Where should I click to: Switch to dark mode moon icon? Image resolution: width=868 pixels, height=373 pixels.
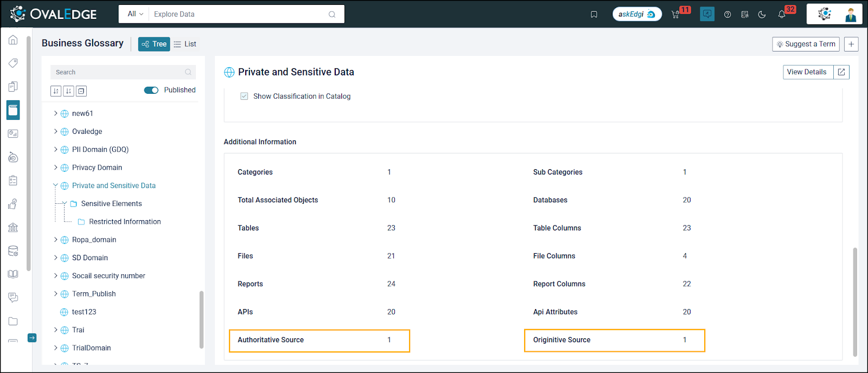click(762, 15)
